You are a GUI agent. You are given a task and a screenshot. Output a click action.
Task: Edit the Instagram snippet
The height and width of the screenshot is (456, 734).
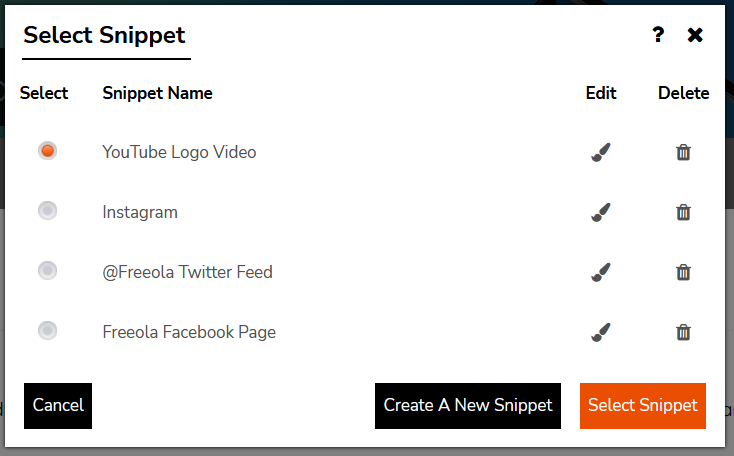[600, 212]
